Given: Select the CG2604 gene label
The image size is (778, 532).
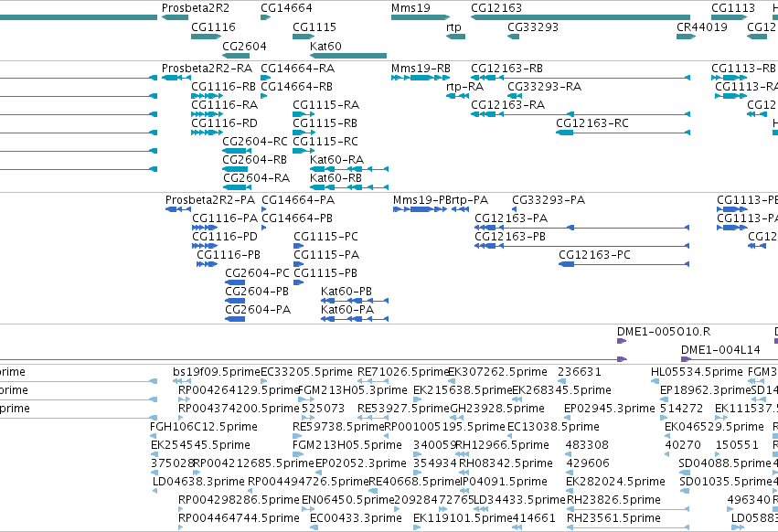Looking at the screenshot, I should (244, 46).
